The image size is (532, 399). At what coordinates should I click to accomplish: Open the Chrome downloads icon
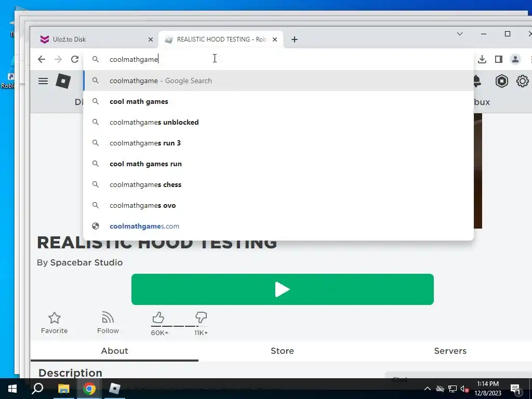(482, 59)
